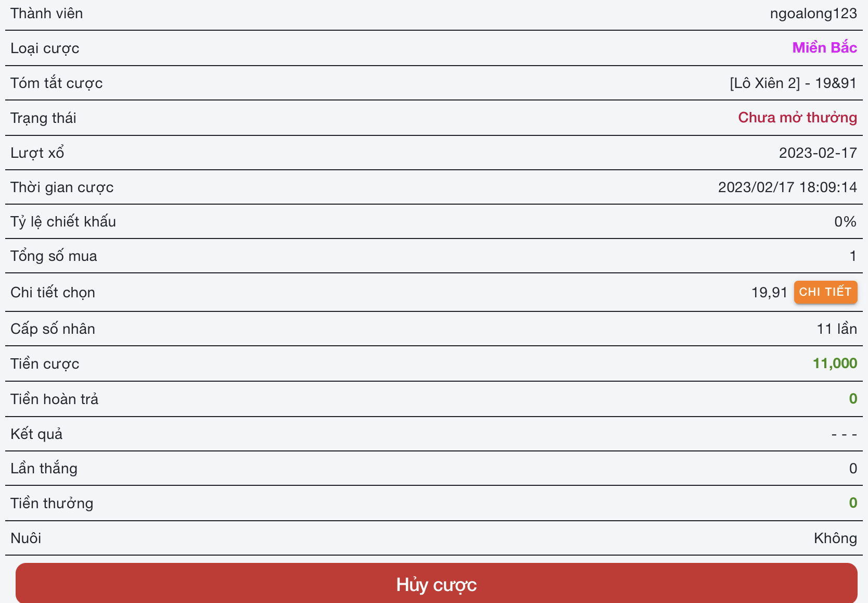This screenshot has height=603, width=868.
Task: Click the Tiền thưởng prize value
Action: [852, 503]
